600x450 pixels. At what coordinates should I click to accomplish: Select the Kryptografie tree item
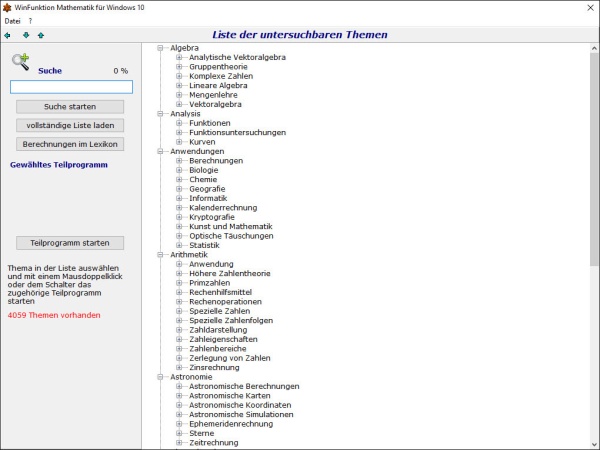pos(212,217)
